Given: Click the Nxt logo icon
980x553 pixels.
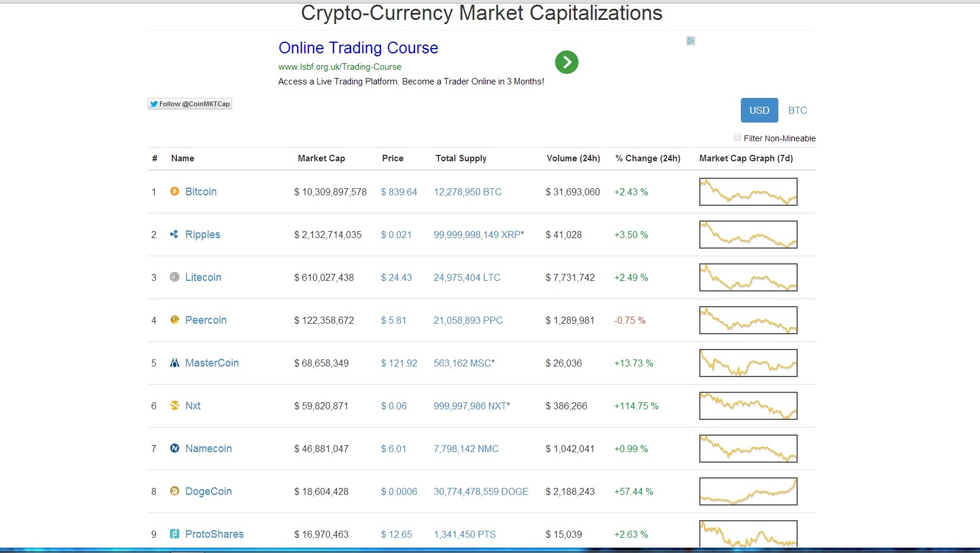Looking at the screenshot, I should [174, 405].
